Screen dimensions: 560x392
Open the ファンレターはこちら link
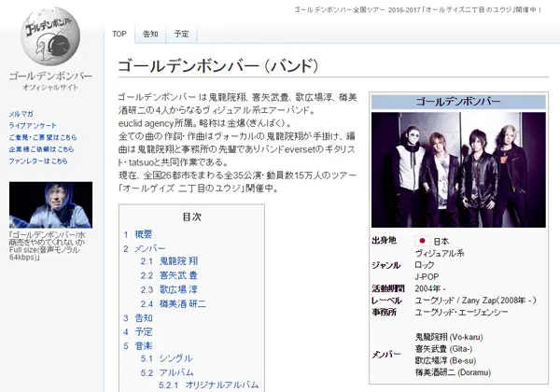coord(38,161)
